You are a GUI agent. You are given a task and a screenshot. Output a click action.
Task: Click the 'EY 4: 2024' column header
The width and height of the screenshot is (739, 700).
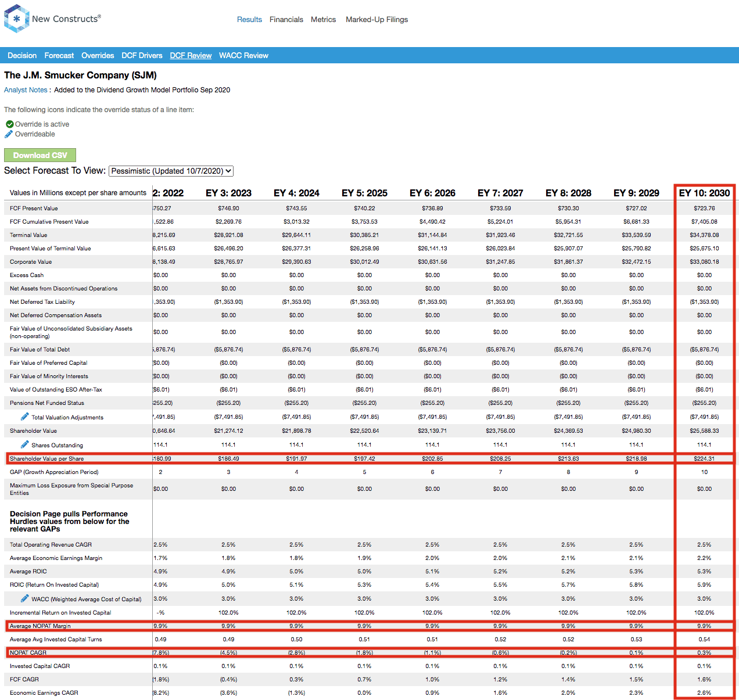296,193
